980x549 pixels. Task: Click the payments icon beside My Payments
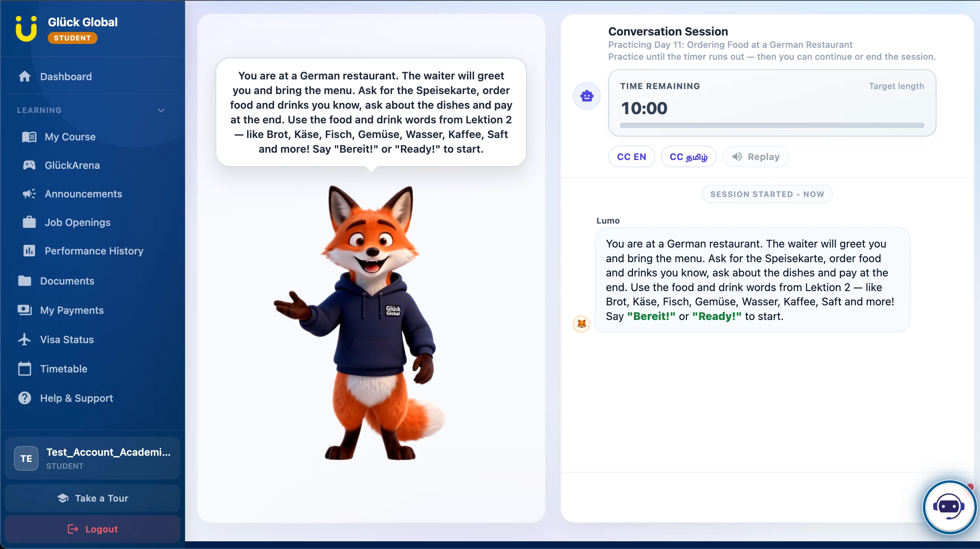tap(25, 310)
